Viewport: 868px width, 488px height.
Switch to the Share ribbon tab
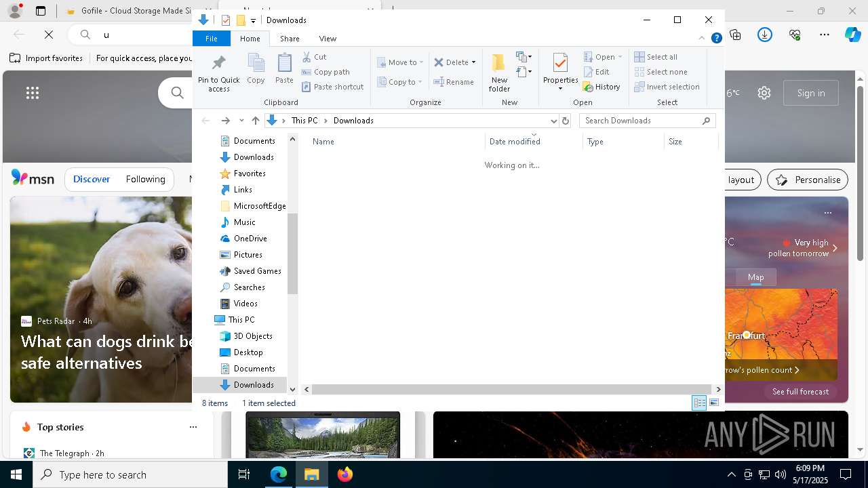(290, 39)
